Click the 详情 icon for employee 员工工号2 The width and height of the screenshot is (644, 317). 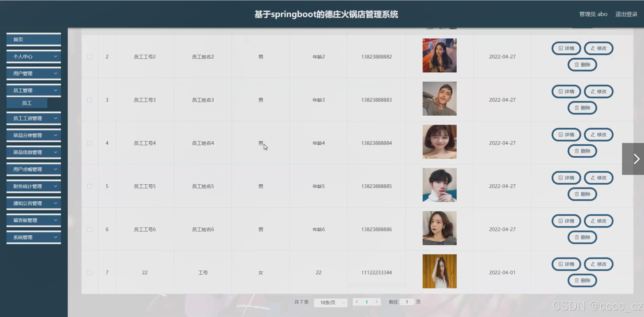coord(560,48)
